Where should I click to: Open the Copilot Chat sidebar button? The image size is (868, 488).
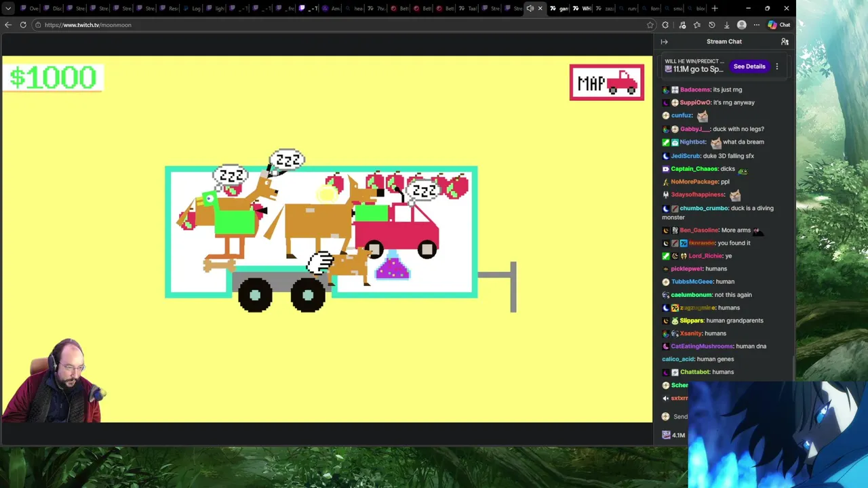tap(778, 25)
